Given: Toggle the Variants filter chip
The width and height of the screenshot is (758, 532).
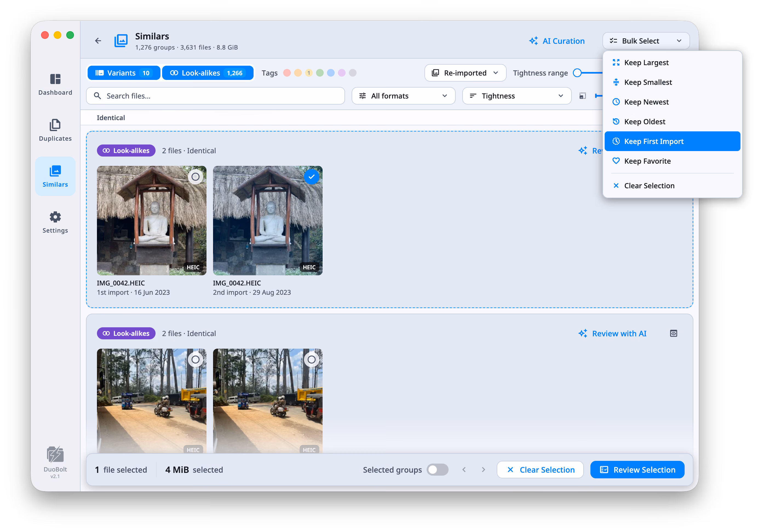Looking at the screenshot, I should [x=124, y=73].
